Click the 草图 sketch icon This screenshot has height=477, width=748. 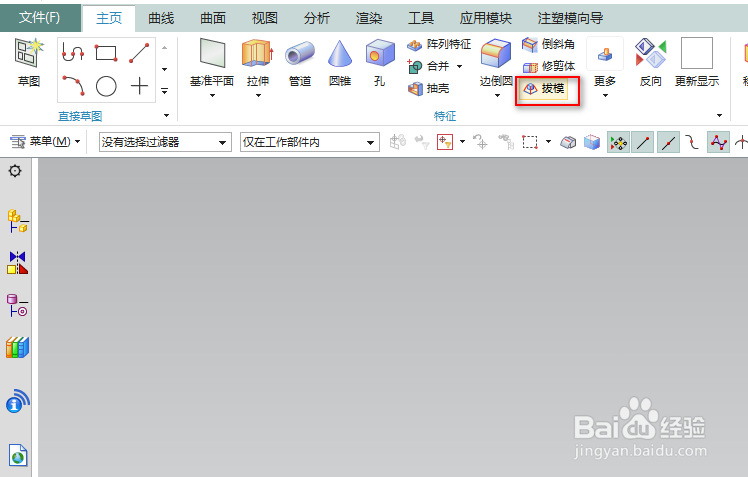(x=29, y=53)
